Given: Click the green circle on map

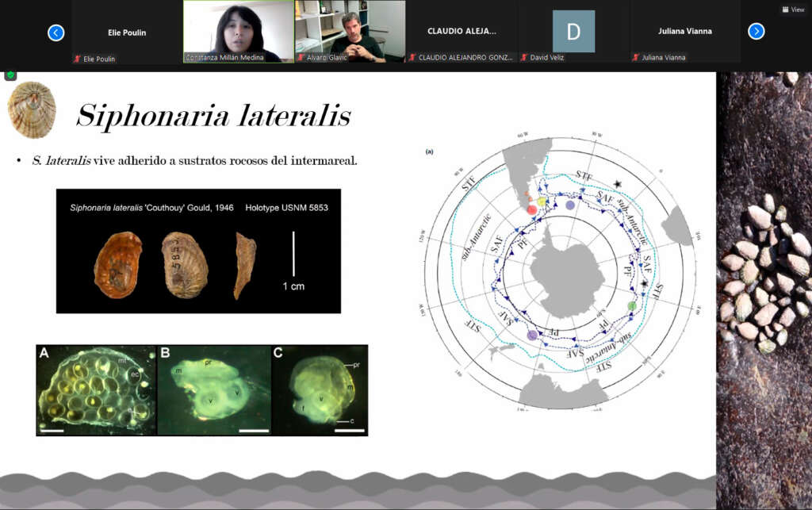Looking at the screenshot, I should [632, 306].
